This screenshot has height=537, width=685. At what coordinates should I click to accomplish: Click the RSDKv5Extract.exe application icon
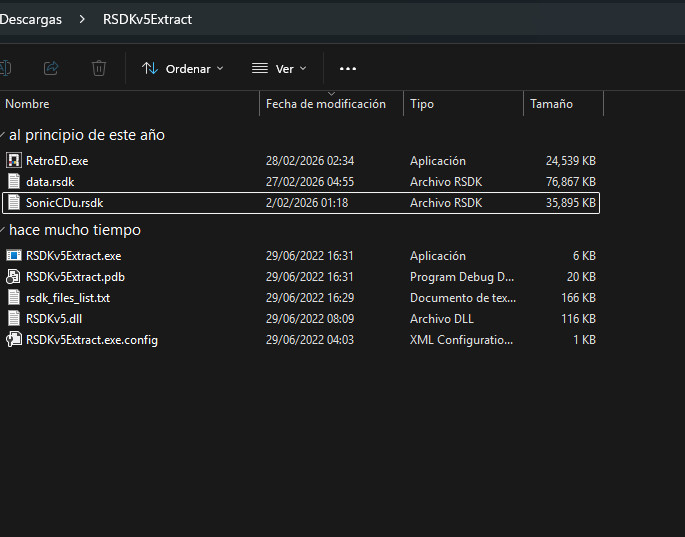pos(14,255)
